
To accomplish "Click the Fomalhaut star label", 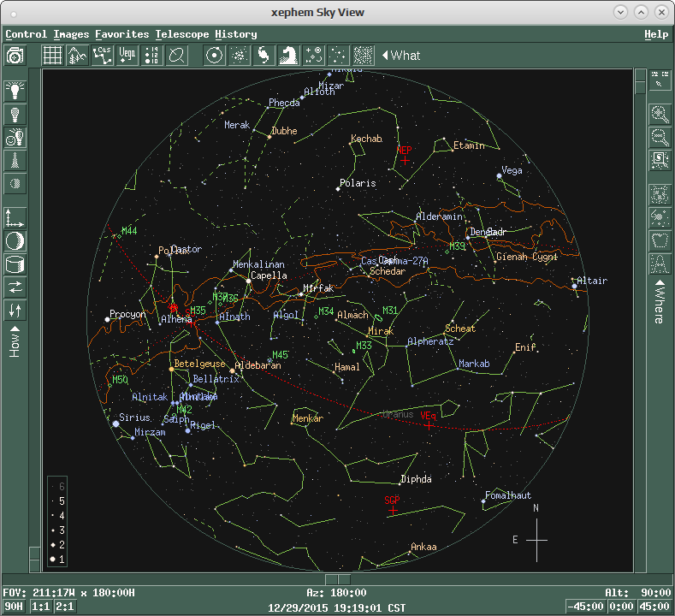I will tap(508, 495).
